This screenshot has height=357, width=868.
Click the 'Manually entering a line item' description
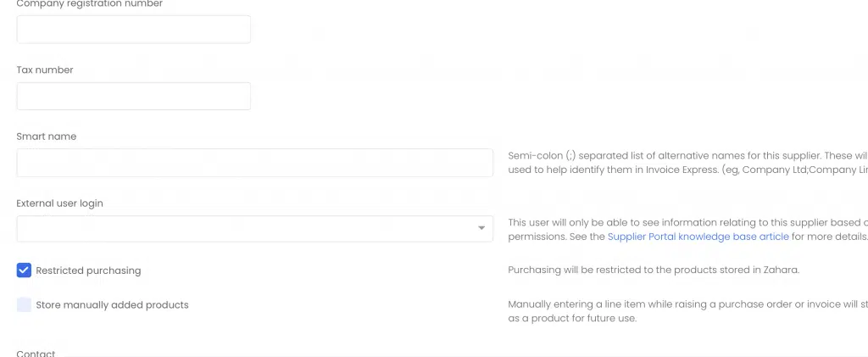pos(688,311)
